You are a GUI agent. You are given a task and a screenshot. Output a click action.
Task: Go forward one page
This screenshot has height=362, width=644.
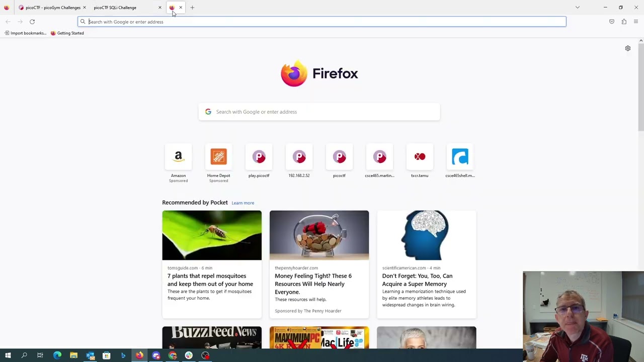tap(20, 22)
